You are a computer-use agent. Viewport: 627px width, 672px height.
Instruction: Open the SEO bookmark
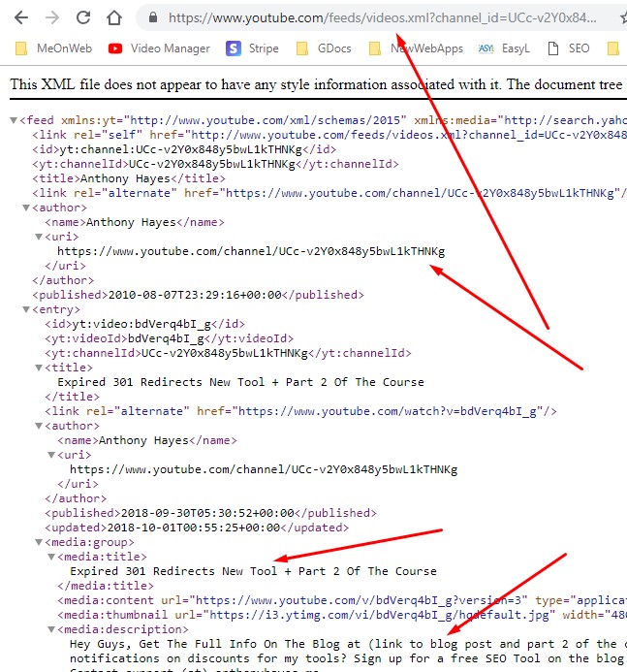569,48
